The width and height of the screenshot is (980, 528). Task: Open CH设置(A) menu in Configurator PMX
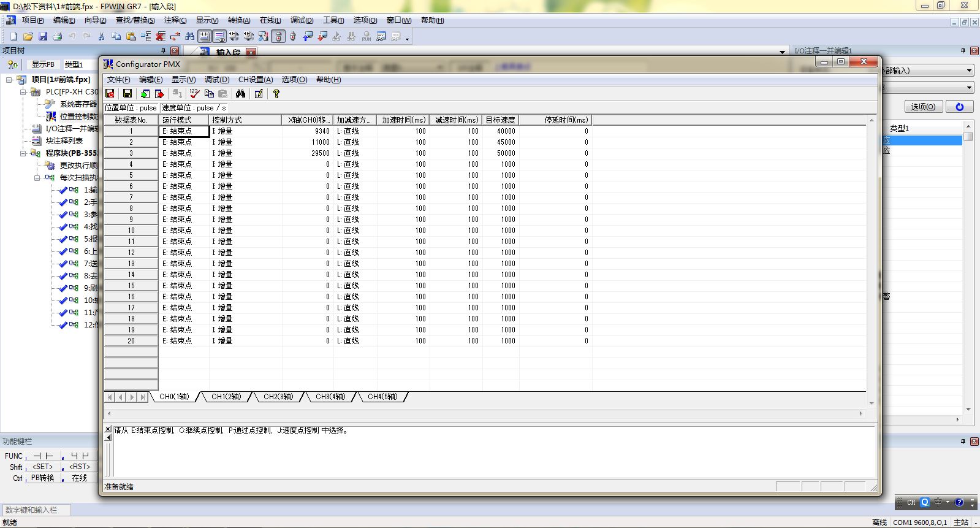(256, 80)
